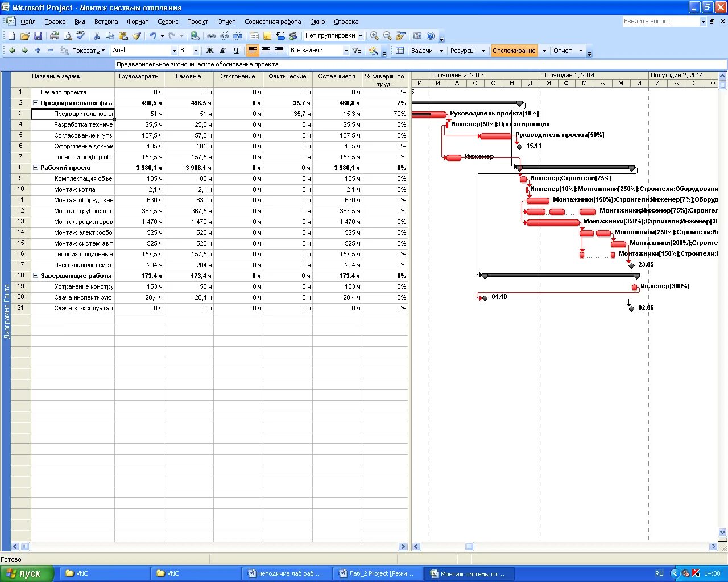Viewport: 728px width, 582px height.
Task: Align text center button
Action: coord(266,51)
